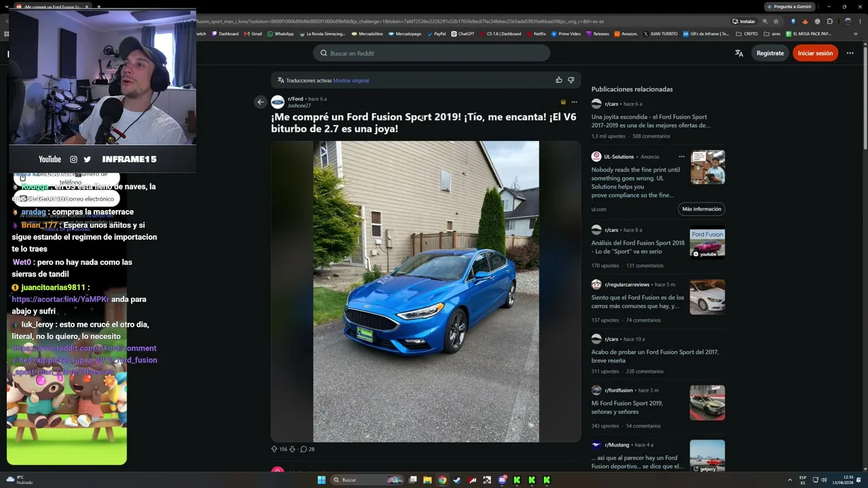Open the Gmail bookmark

[x=253, y=34]
